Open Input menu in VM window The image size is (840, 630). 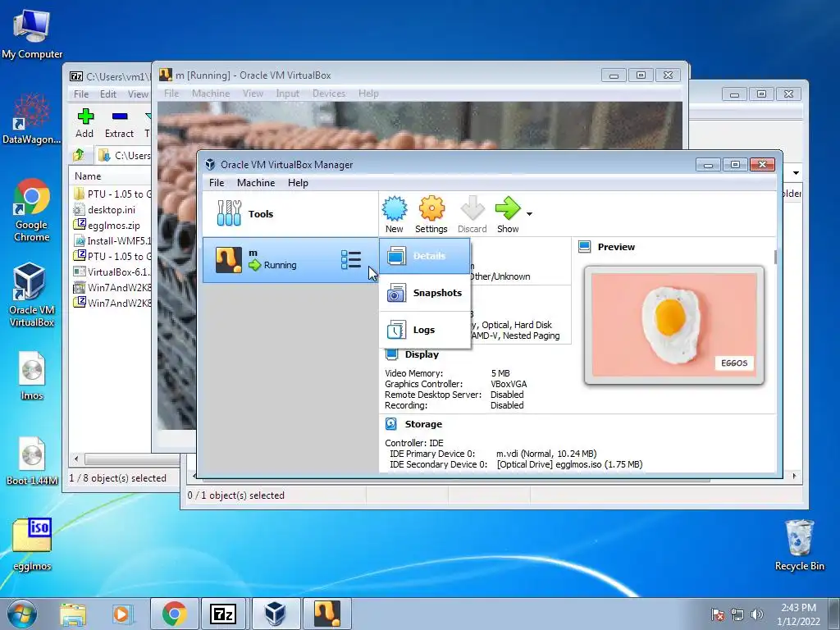[x=288, y=94]
